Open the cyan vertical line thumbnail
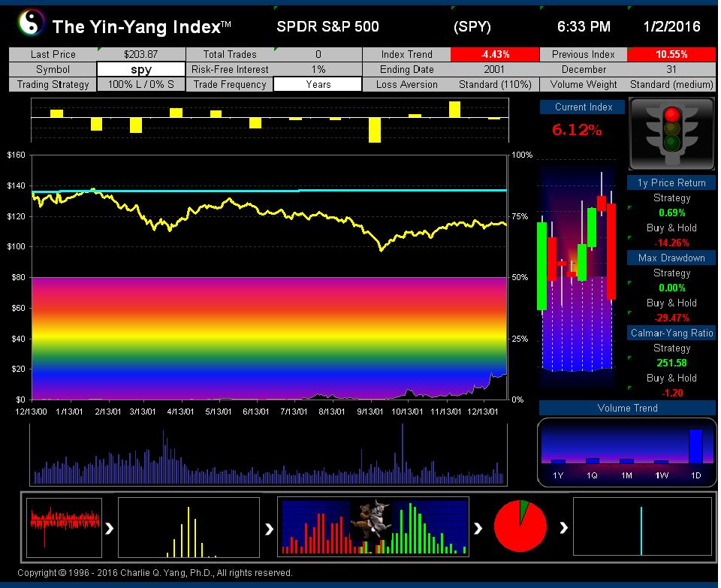The width and height of the screenshot is (721, 588). pyautogui.click(x=642, y=527)
